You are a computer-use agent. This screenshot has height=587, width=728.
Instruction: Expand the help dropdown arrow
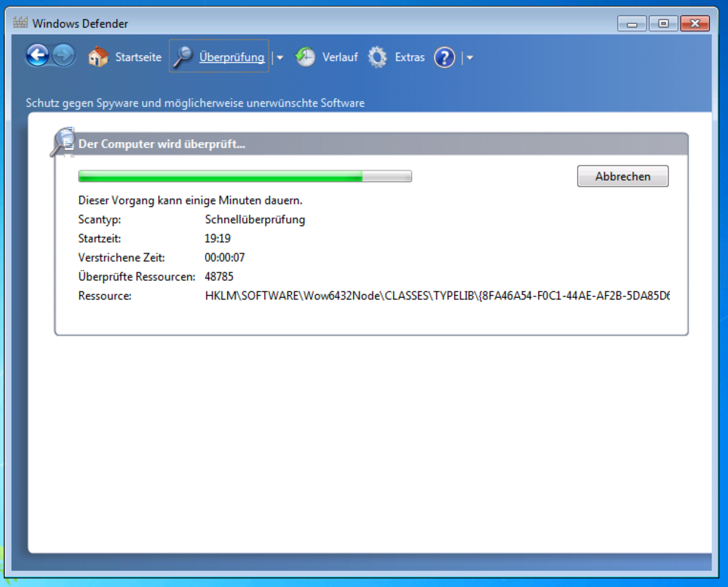pyautogui.click(x=470, y=57)
